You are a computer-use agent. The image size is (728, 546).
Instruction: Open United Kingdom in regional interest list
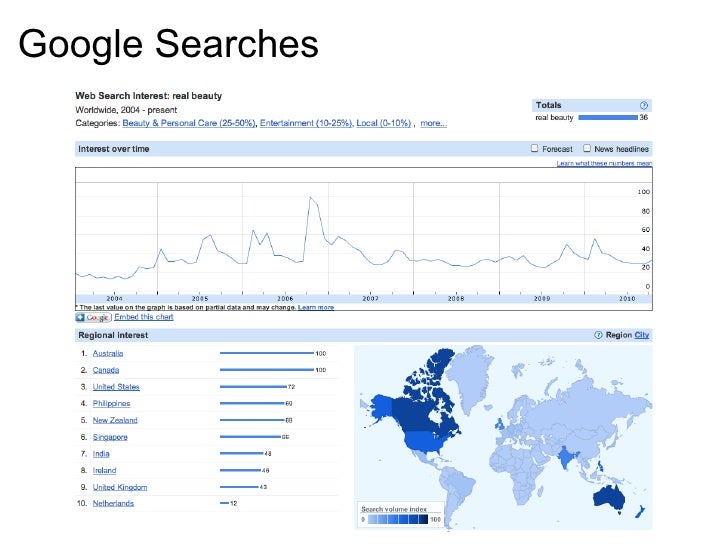pos(120,487)
